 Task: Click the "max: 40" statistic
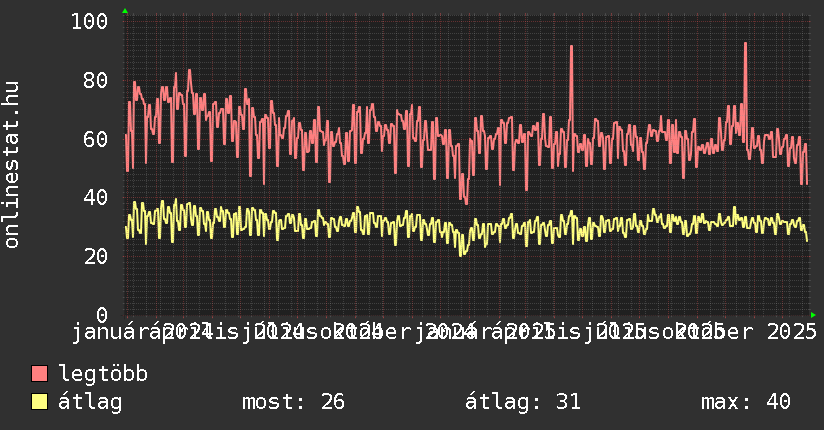745,402
